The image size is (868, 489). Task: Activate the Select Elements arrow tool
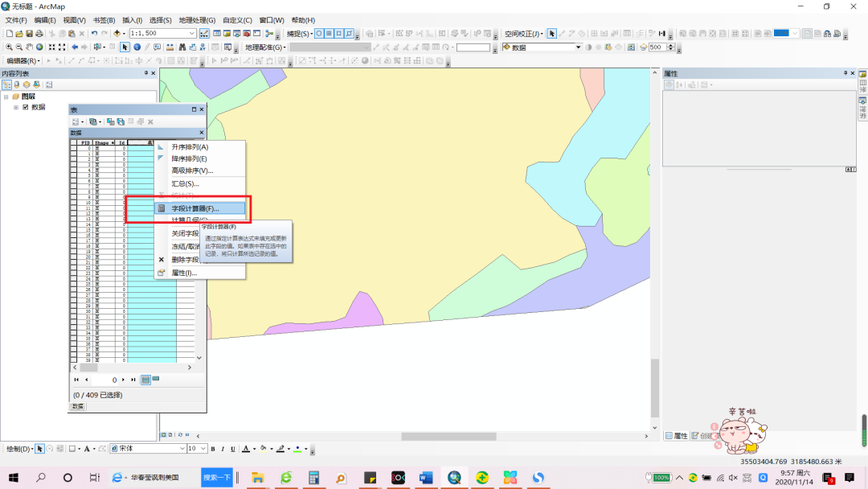click(125, 47)
